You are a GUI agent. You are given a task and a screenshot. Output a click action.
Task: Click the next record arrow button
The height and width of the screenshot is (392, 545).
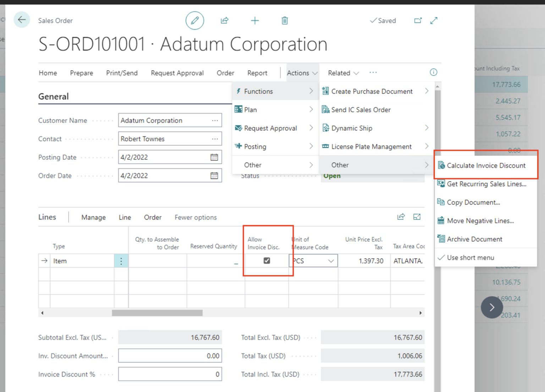click(x=492, y=307)
